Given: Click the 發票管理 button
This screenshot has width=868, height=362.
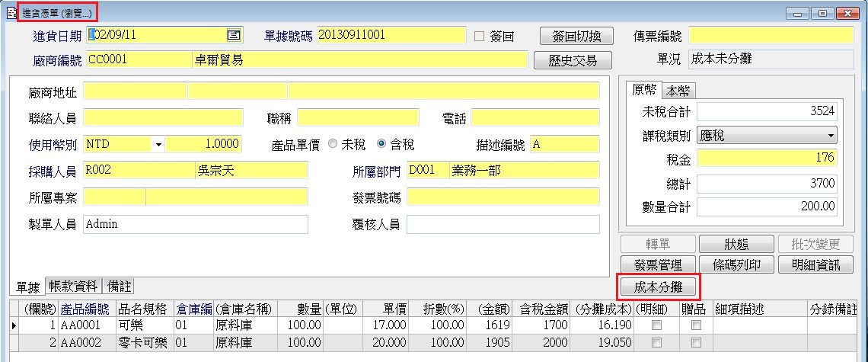Looking at the screenshot, I should point(657,265).
